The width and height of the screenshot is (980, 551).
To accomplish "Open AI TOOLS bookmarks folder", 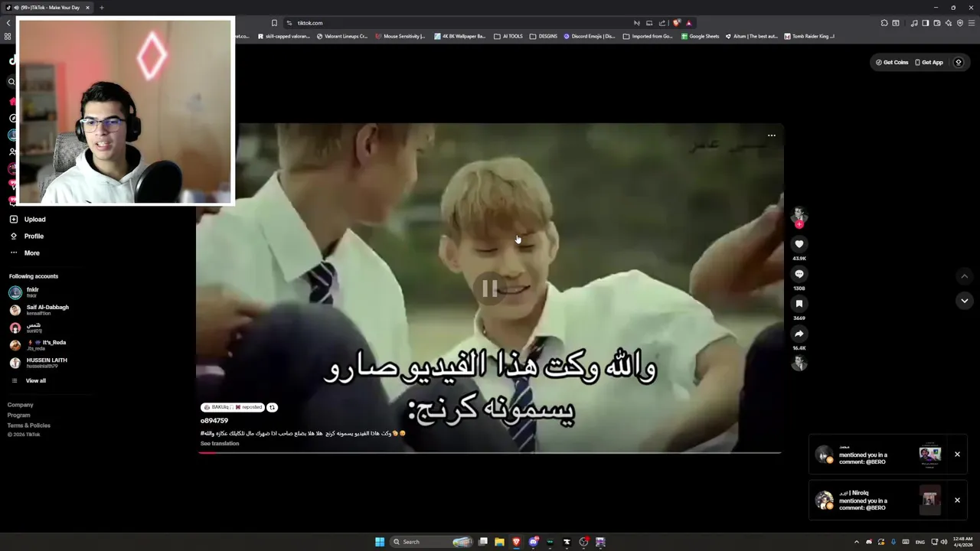I will pos(508,36).
